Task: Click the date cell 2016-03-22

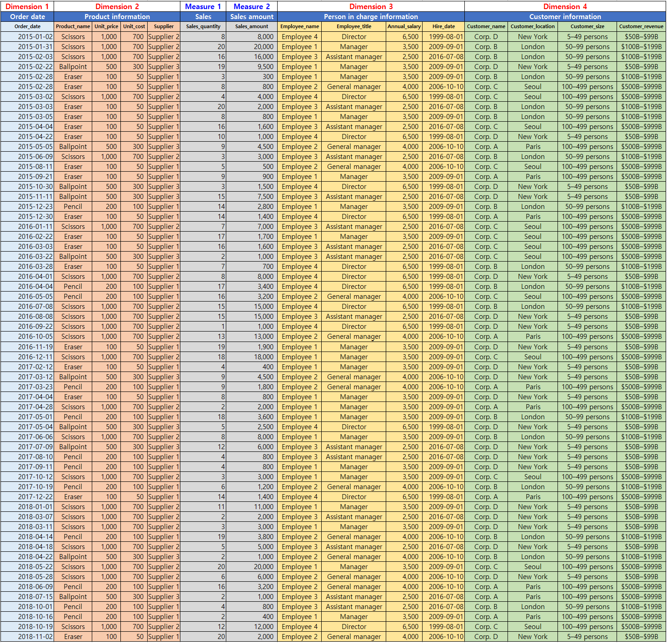Action: (x=27, y=257)
